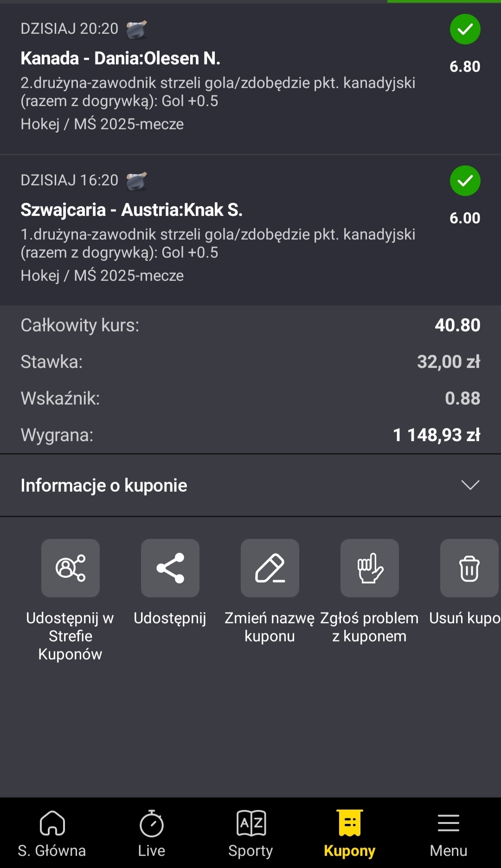Select the Kupony tab

[350, 833]
